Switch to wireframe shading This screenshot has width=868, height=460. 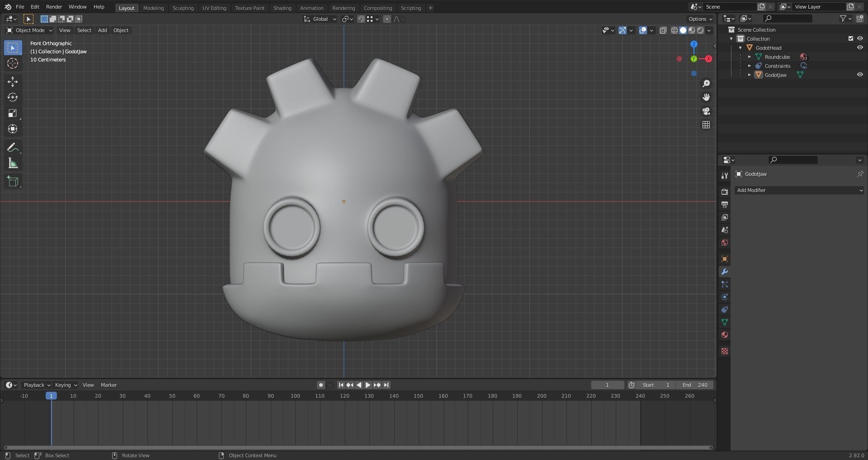coord(675,30)
